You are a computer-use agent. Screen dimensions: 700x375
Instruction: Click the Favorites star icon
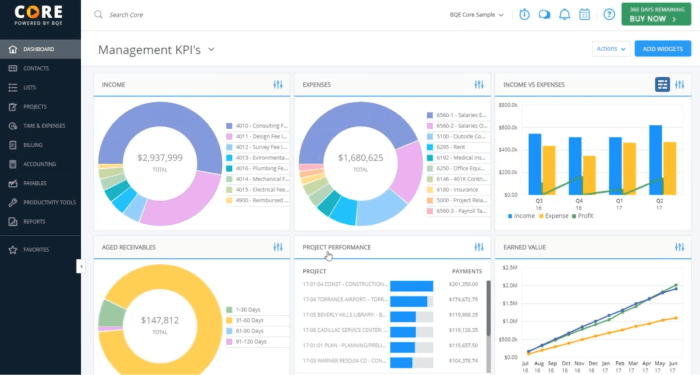coord(12,250)
